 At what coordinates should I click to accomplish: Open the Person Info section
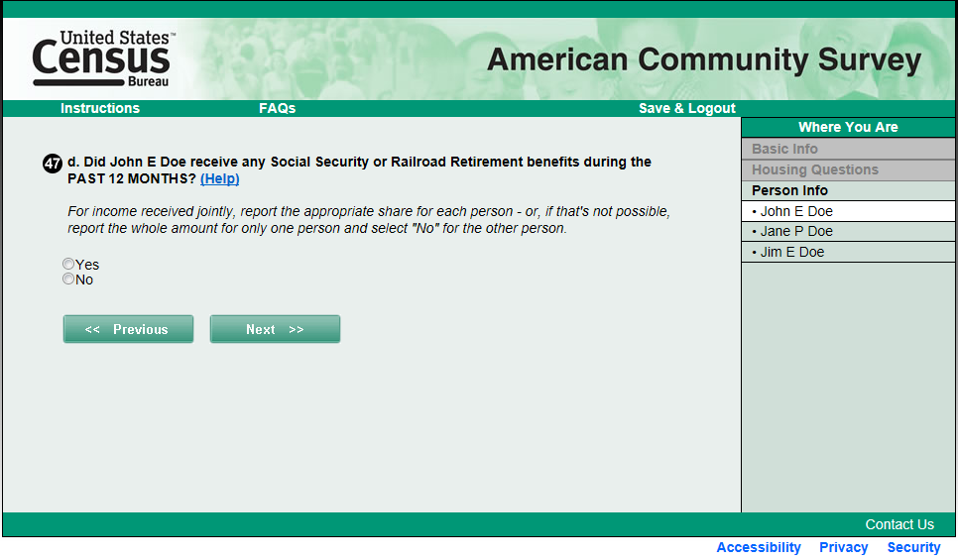point(848,190)
